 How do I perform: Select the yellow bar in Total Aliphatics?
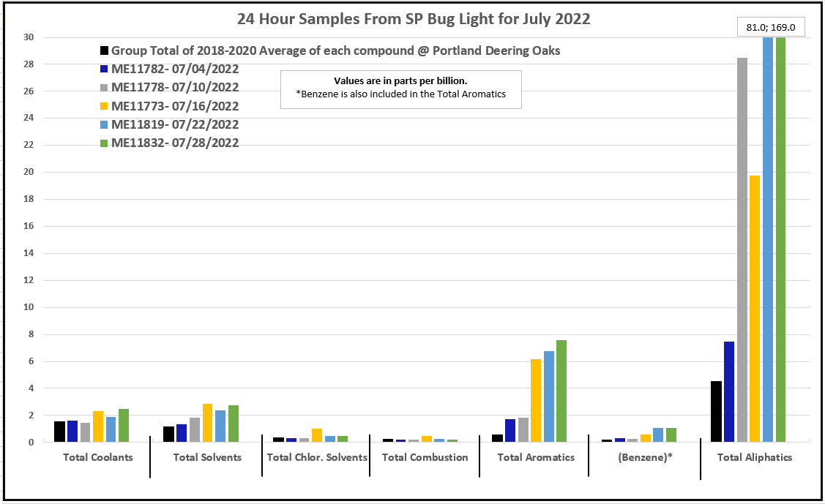[755, 309]
